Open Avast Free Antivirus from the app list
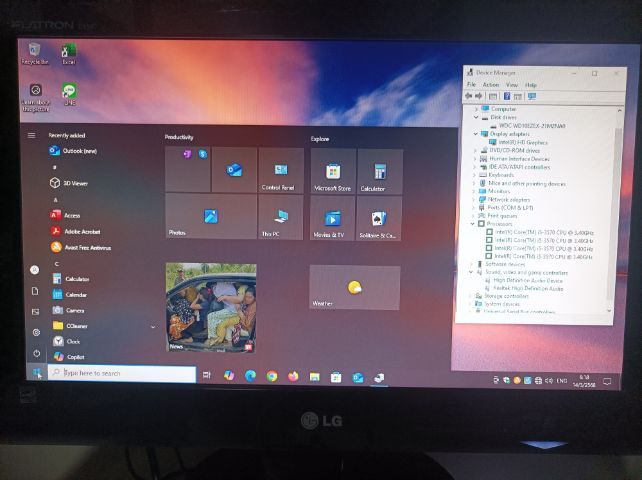This screenshot has height=480, width=642. [87, 247]
